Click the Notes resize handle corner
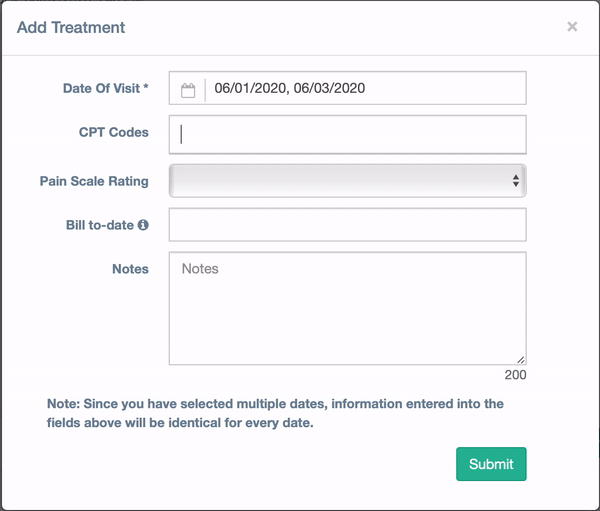This screenshot has height=511, width=600. point(521,359)
